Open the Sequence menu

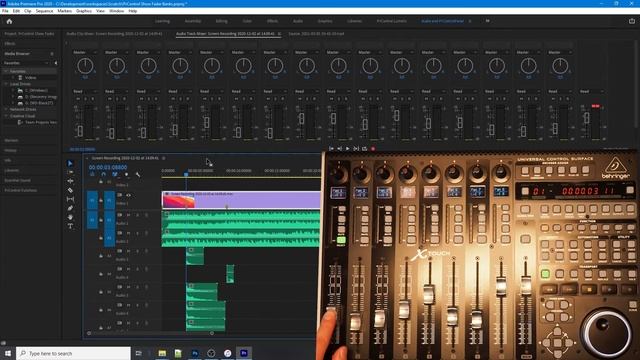[44, 11]
